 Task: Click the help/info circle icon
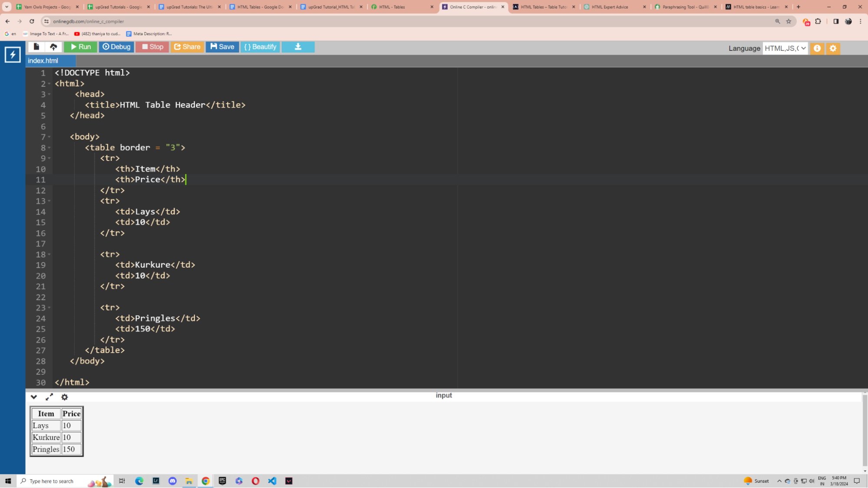(x=817, y=48)
